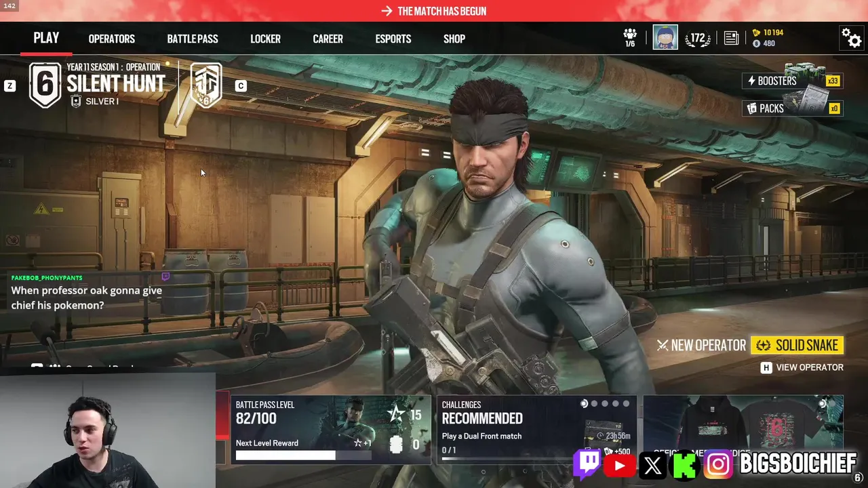Click 'Play a Dual Front match' text
Image resolution: width=868 pixels, height=488 pixels.
click(481, 436)
